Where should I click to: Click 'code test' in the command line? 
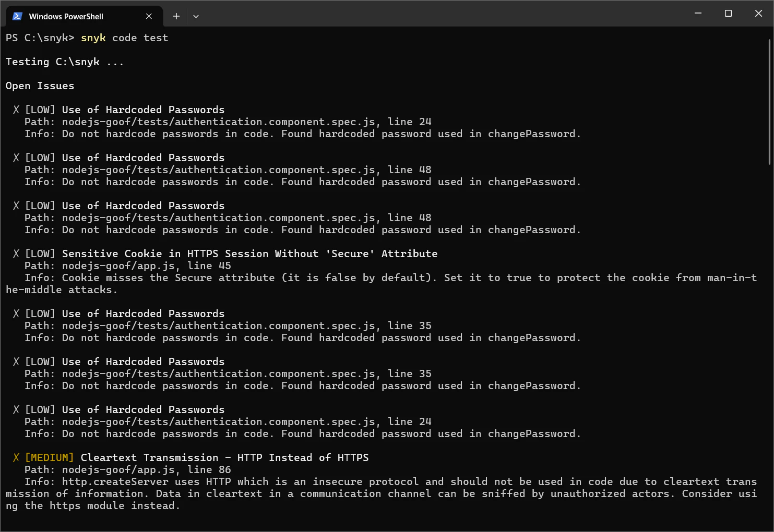[140, 38]
